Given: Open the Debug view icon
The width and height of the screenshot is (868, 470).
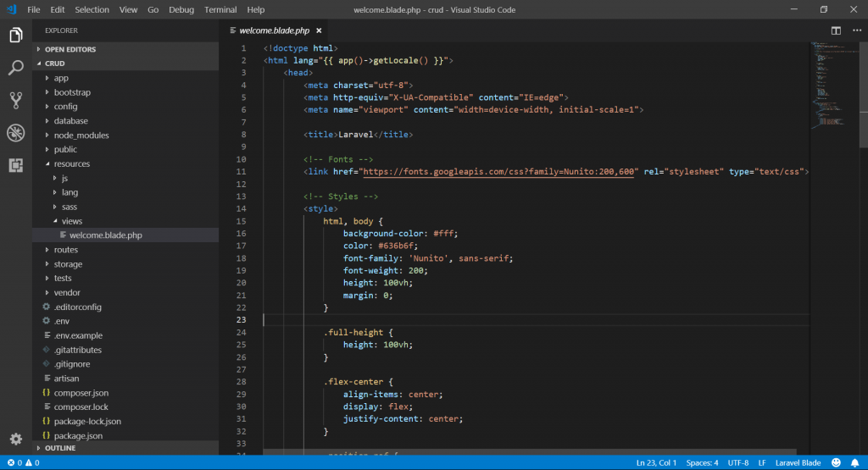Looking at the screenshot, I should tap(15, 133).
